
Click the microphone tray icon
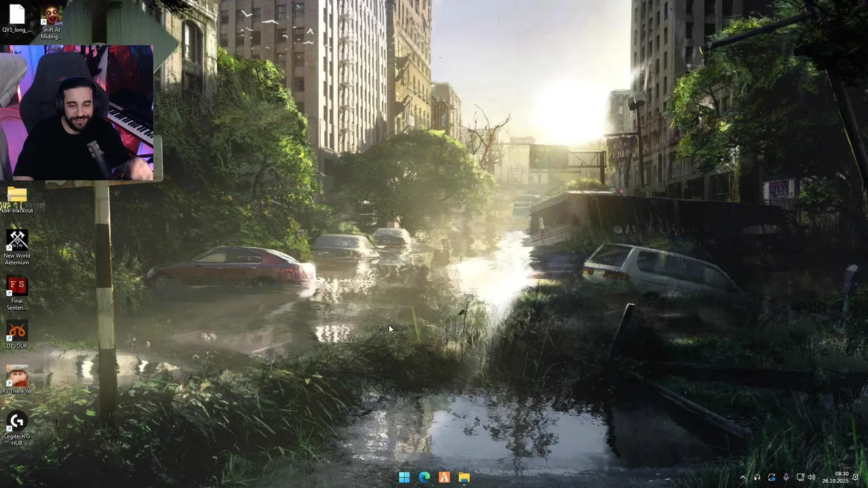click(x=786, y=478)
